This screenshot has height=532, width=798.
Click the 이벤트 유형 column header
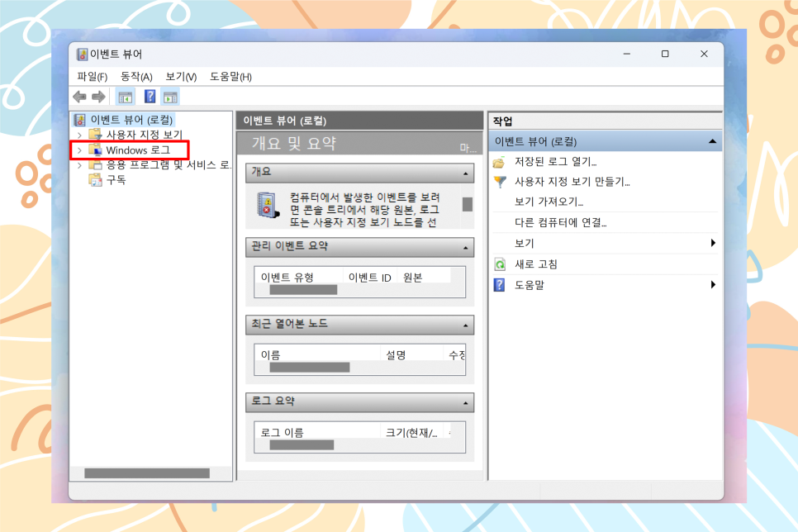coord(298,277)
